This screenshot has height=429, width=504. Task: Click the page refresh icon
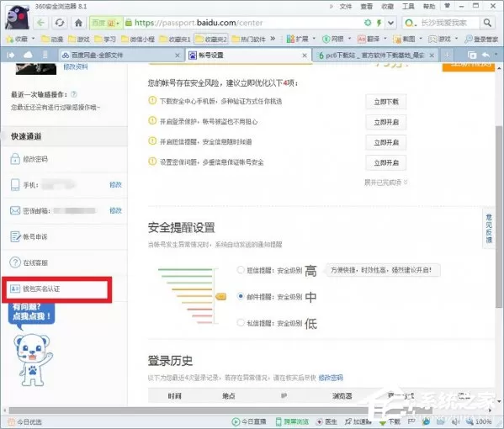click(x=60, y=23)
